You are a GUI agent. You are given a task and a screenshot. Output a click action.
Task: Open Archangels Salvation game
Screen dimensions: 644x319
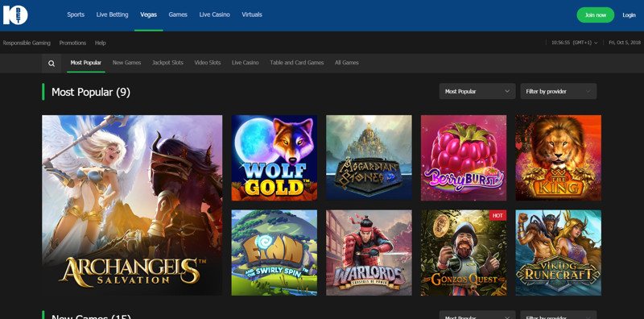(132, 205)
